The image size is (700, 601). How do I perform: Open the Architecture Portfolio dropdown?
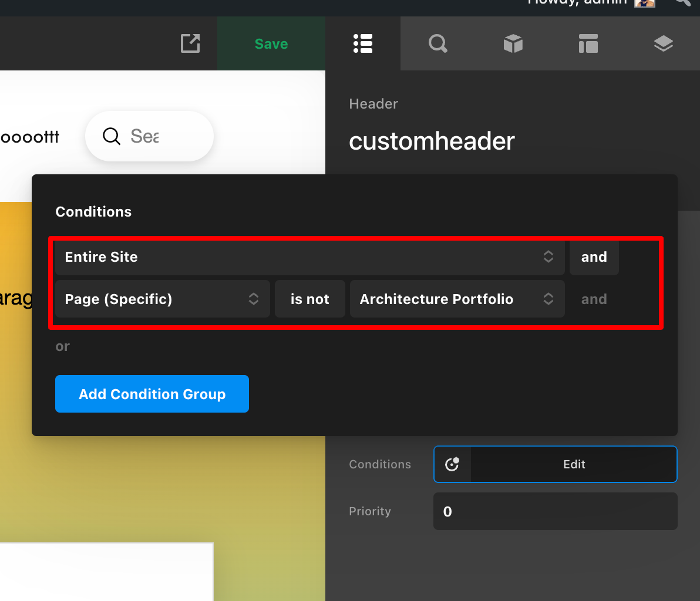(x=457, y=299)
